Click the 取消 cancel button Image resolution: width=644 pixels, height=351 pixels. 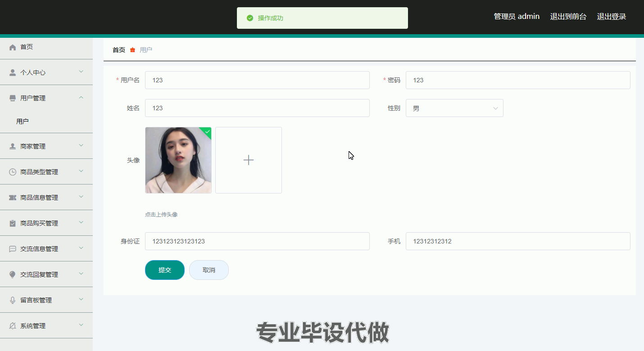[x=209, y=270]
